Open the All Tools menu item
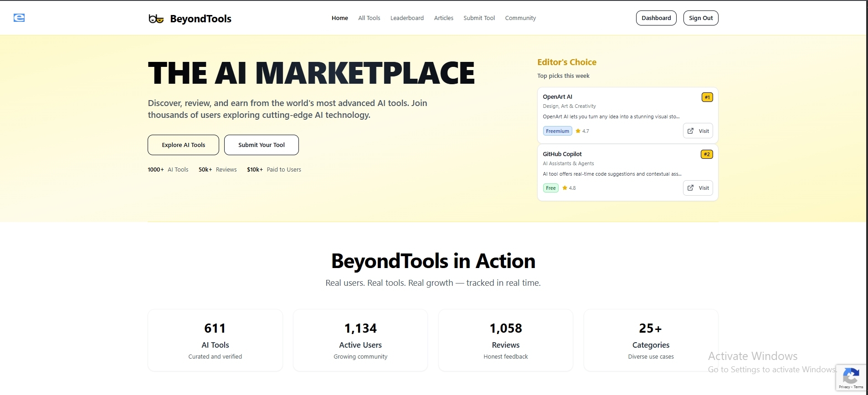The width and height of the screenshot is (868, 395). click(369, 18)
